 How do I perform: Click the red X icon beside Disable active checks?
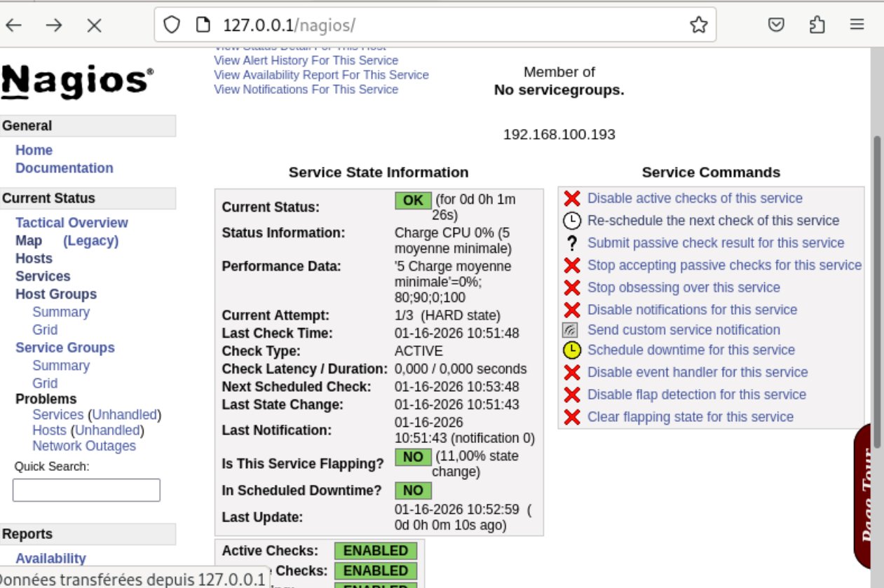(x=572, y=198)
